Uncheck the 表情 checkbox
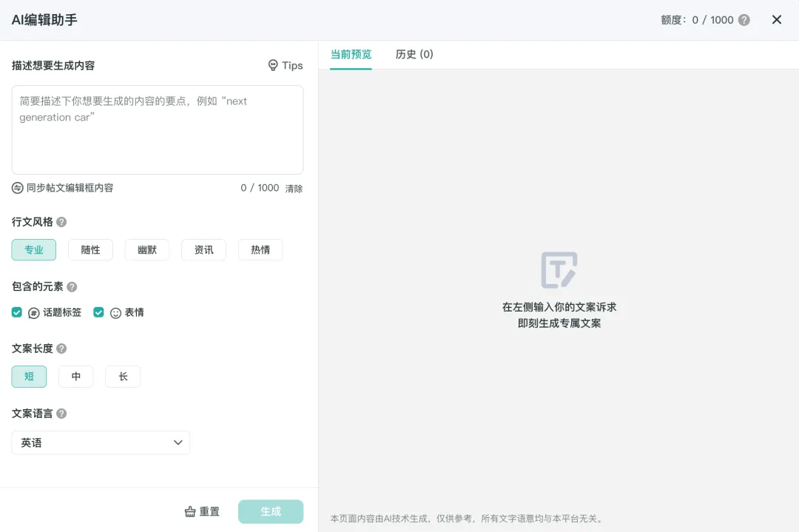799x532 pixels. 98,312
